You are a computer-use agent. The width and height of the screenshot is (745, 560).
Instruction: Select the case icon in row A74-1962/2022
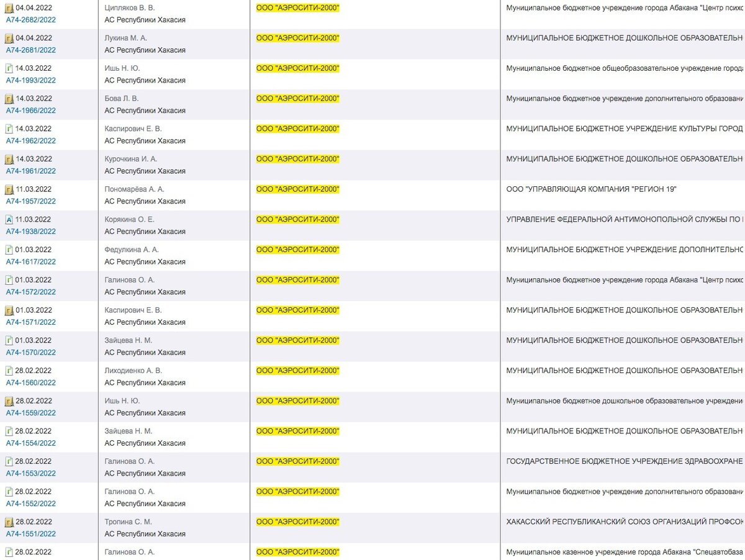point(9,129)
